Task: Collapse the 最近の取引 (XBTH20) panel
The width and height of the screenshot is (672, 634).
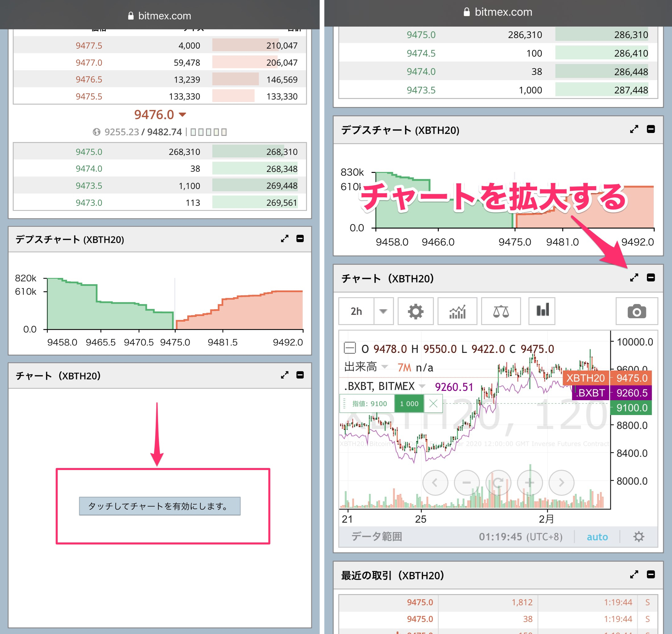Action: tap(651, 575)
